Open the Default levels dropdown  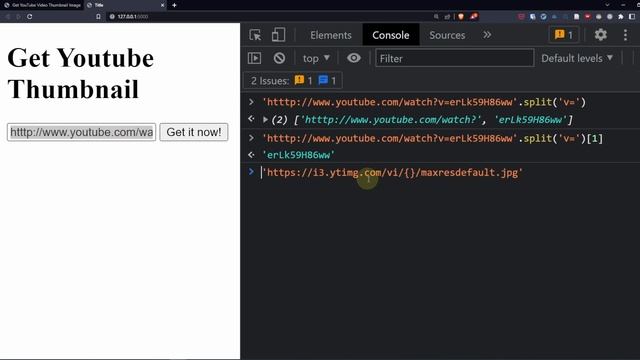(577, 58)
